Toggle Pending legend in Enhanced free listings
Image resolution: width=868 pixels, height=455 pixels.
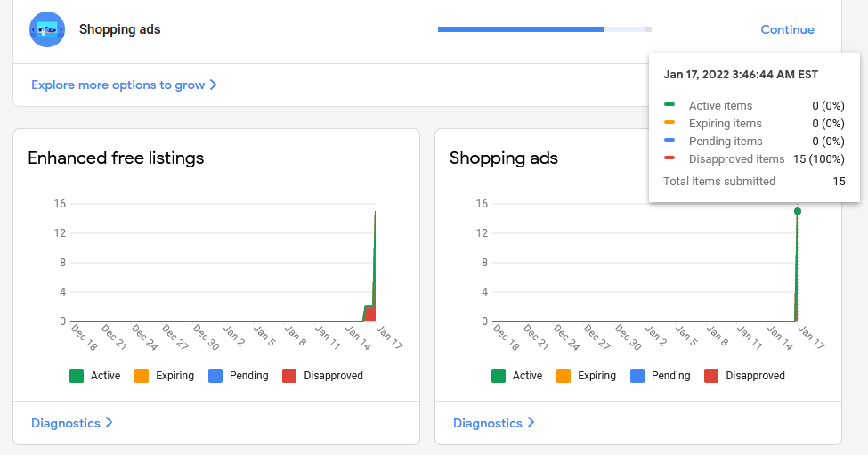click(238, 375)
